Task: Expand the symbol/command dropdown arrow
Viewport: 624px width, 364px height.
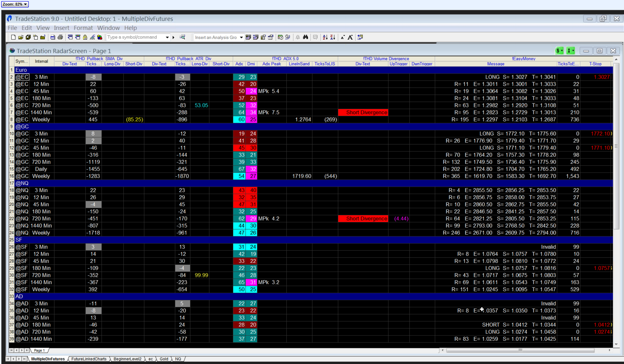Action: tap(167, 37)
